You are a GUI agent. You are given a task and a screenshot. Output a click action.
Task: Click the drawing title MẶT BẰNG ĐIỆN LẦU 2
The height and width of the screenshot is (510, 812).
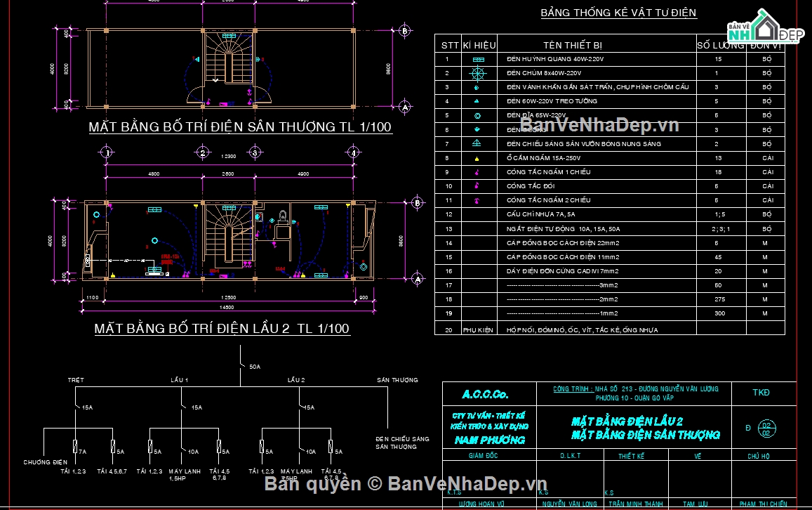pyautogui.click(x=627, y=421)
